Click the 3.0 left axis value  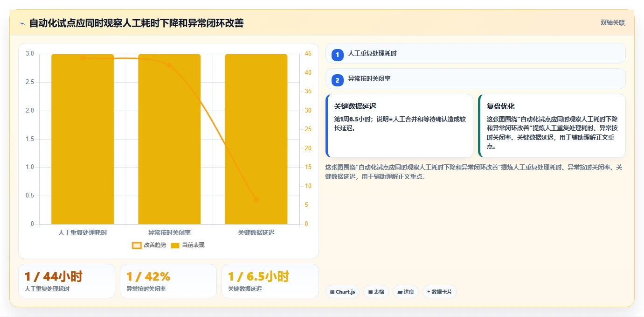[30, 54]
